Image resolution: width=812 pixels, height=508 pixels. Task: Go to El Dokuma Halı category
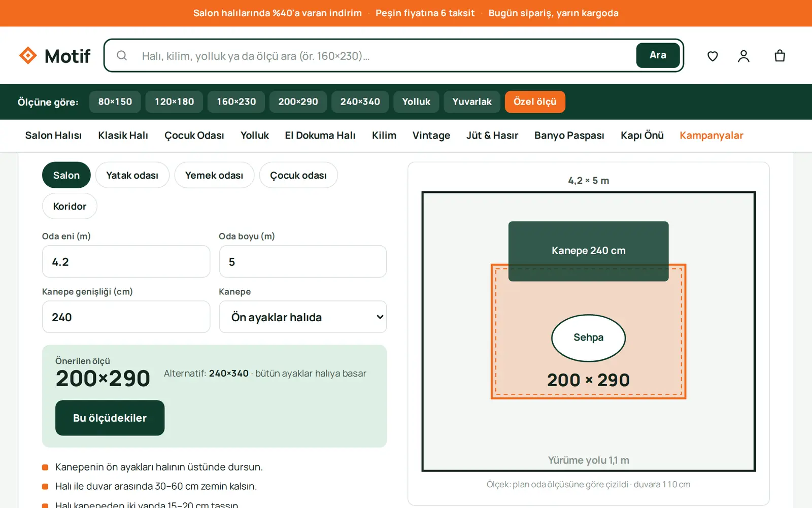[320, 136]
